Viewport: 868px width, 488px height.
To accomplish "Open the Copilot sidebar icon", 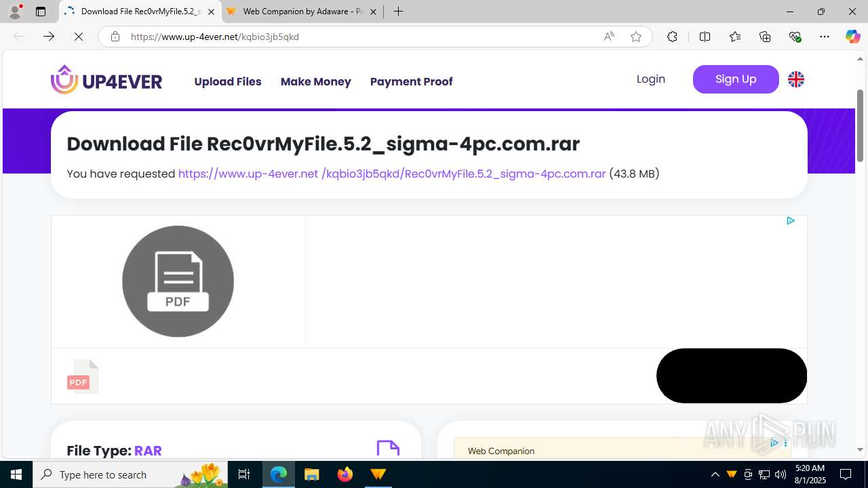I will click(x=852, y=37).
